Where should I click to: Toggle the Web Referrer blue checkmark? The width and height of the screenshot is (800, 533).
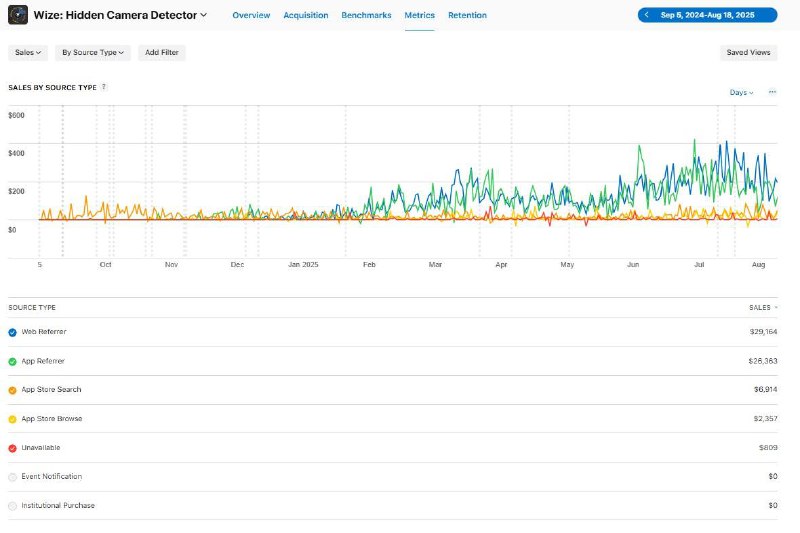[x=12, y=333]
